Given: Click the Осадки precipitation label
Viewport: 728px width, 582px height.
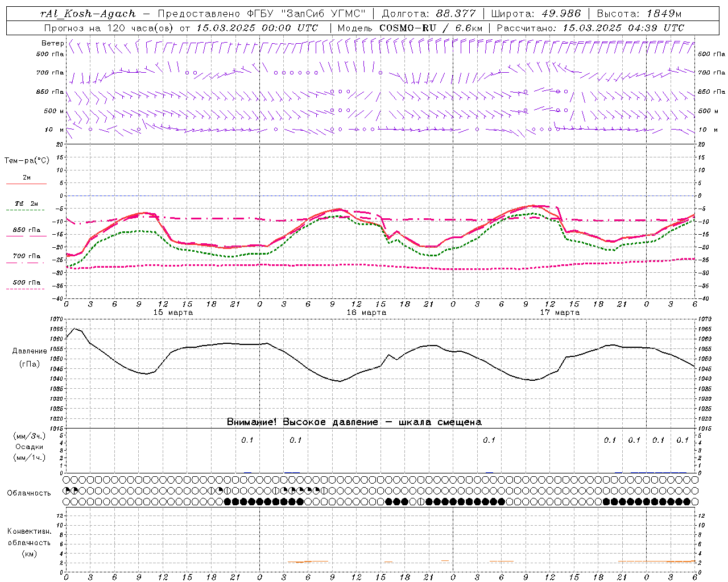Looking at the screenshot, I should click(x=30, y=447).
